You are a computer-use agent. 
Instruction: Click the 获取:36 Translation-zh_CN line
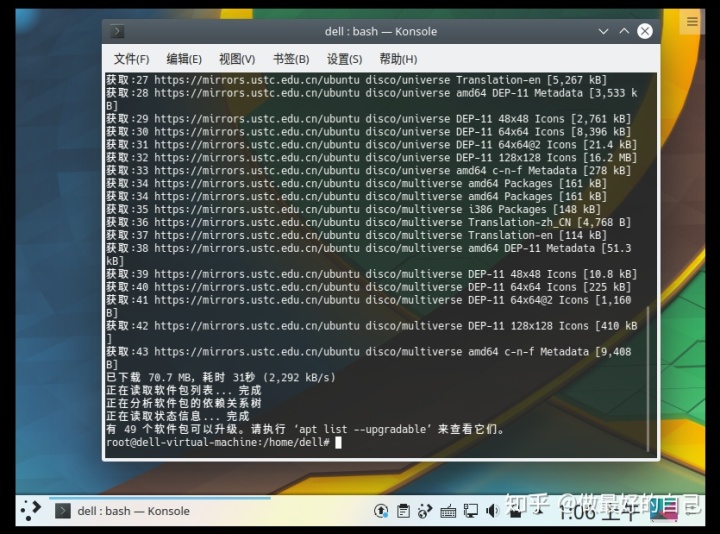coord(369,223)
